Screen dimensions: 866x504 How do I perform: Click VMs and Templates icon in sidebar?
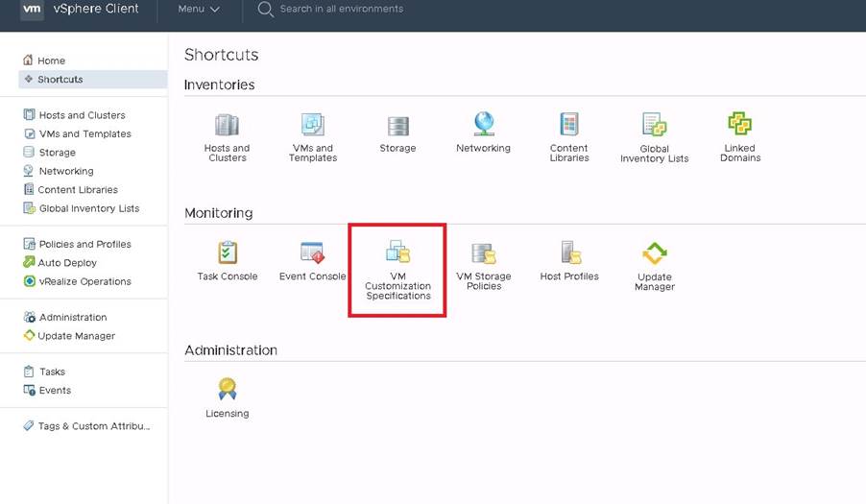(29, 133)
